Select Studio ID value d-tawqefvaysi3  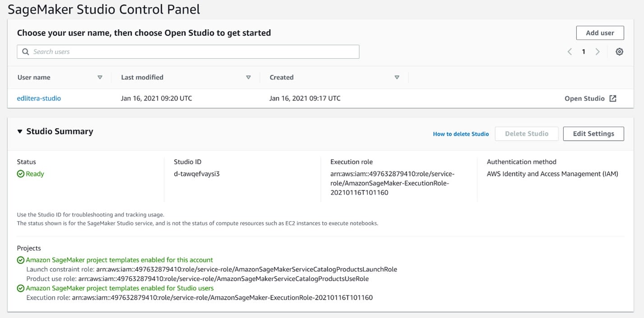197,174
